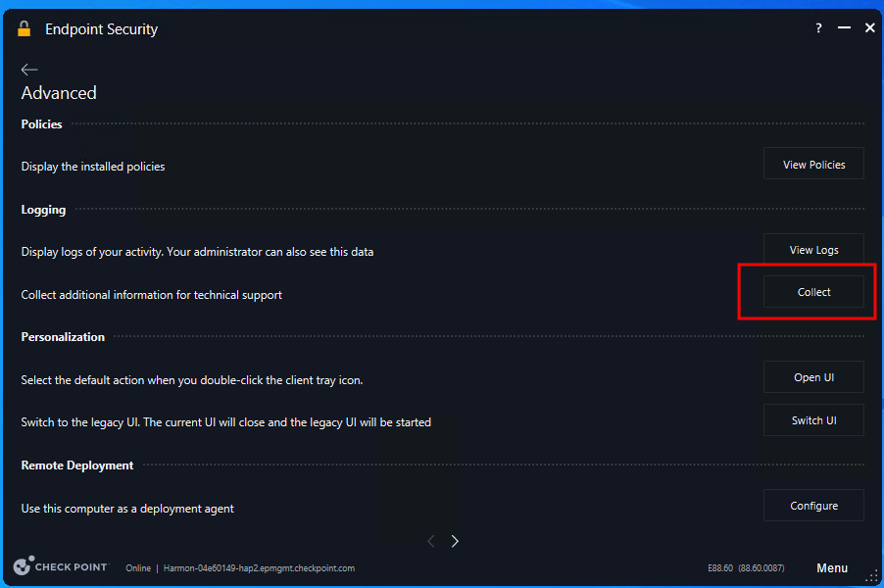Go to previous page with left chevron

click(430, 541)
